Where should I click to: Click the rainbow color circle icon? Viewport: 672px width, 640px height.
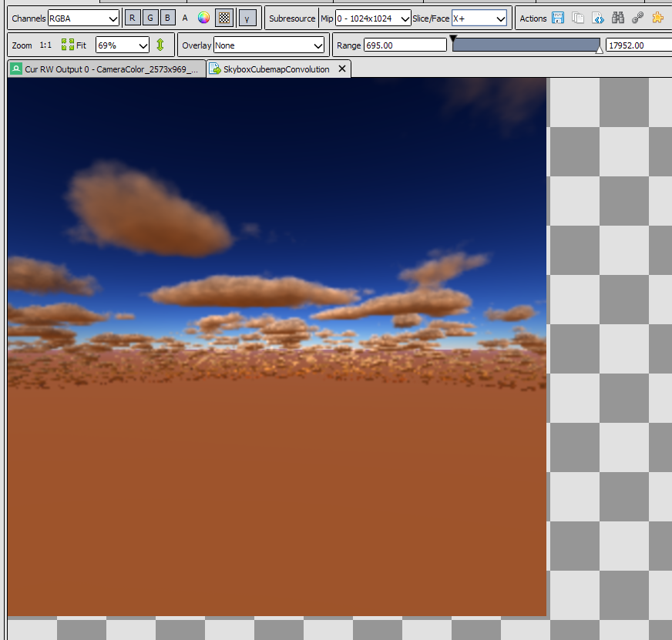click(203, 17)
